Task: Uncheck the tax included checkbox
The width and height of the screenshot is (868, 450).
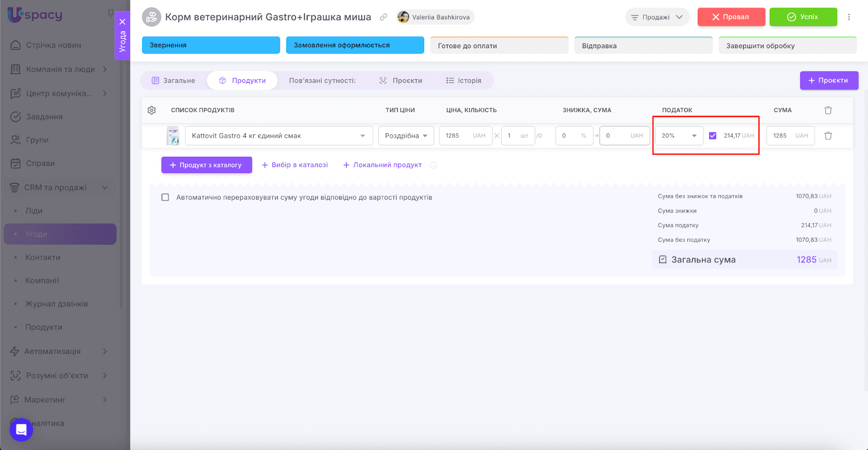Action: (x=712, y=136)
